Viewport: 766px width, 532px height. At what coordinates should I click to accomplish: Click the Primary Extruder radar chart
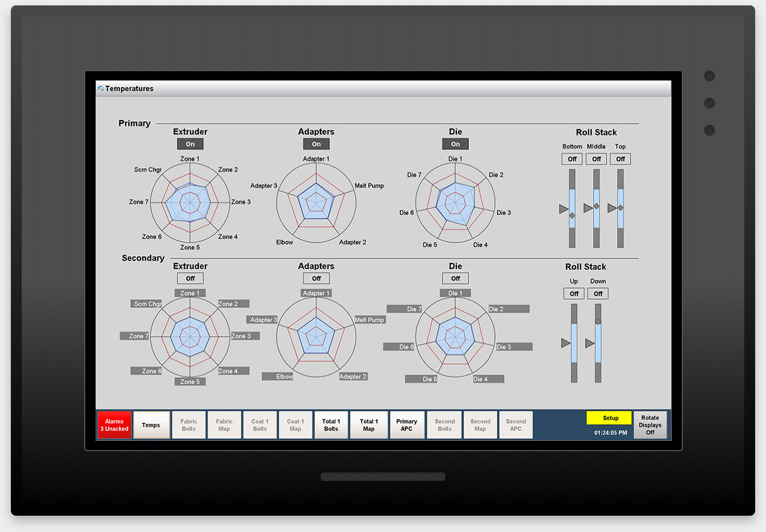[x=190, y=203]
